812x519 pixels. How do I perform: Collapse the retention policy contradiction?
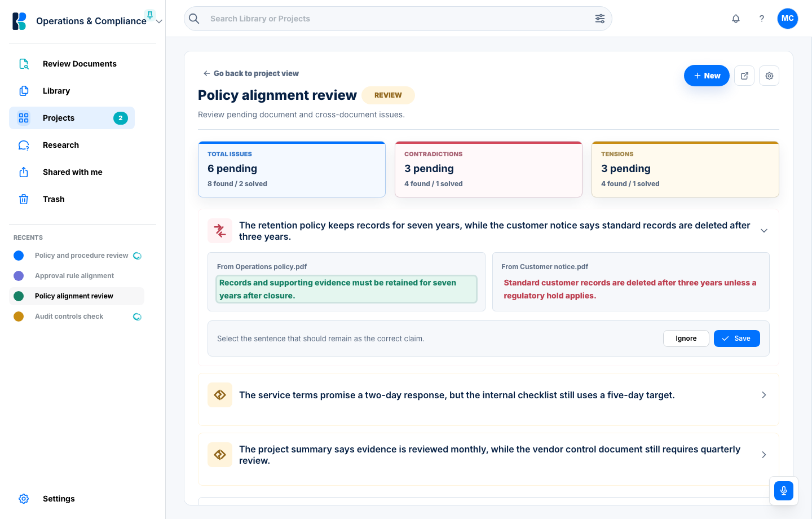pyautogui.click(x=764, y=231)
